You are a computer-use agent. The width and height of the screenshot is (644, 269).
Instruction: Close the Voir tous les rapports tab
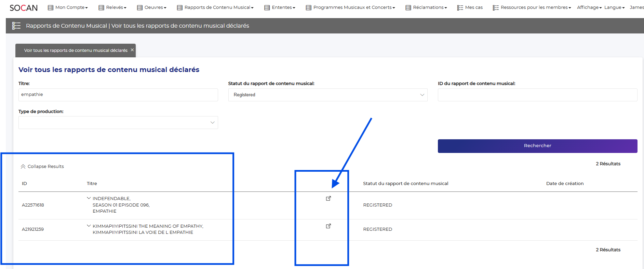[x=132, y=50]
